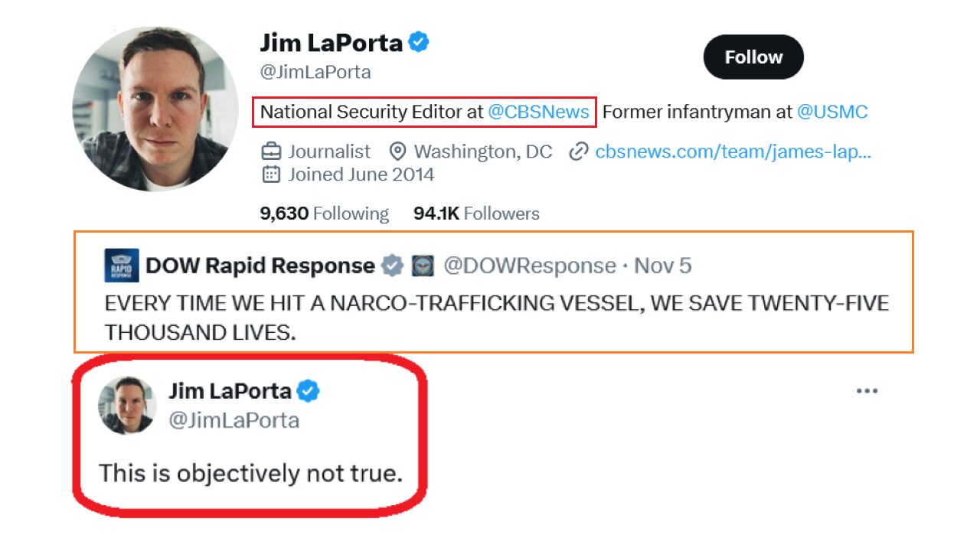Click the small Jim LaPorta avatar in the tweet
This screenshot has width=980, height=551.
pyautogui.click(x=127, y=406)
